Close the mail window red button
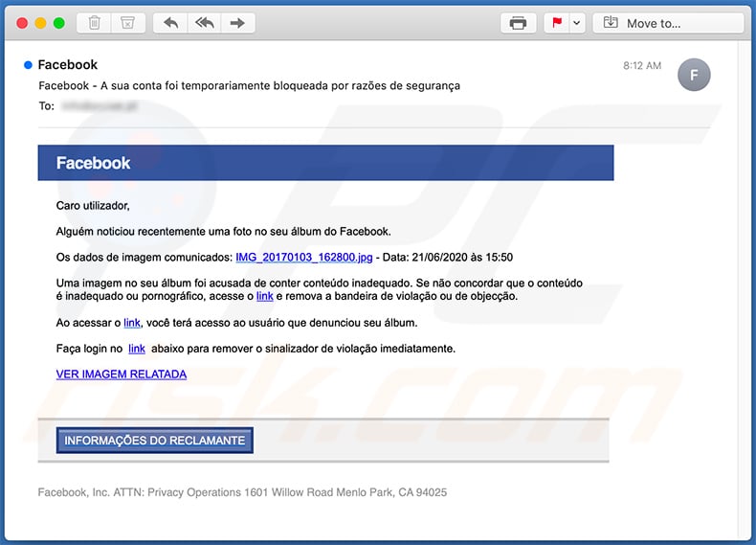This screenshot has height=545, width=756. coord(22,23)
